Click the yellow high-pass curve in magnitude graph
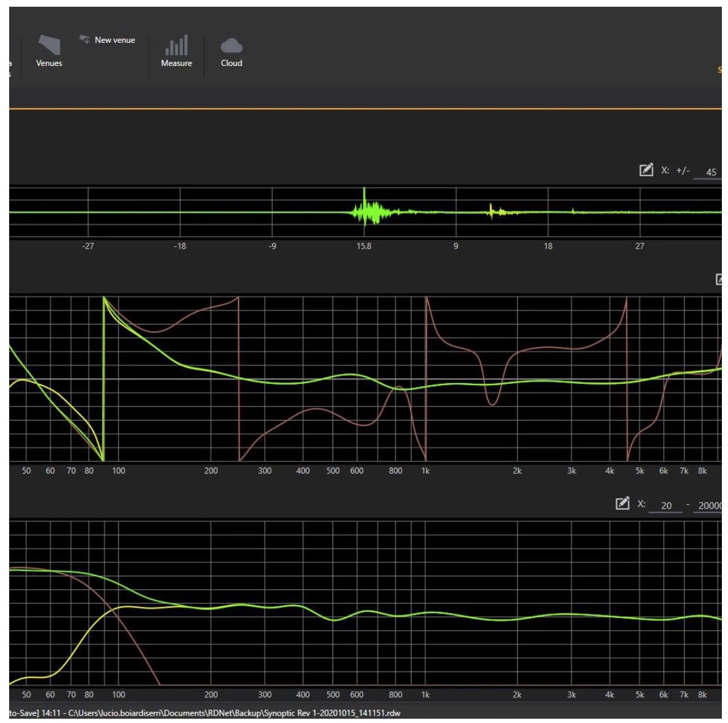Image resolution: width=728 pixels, height=723 pixels. point(79,642)
